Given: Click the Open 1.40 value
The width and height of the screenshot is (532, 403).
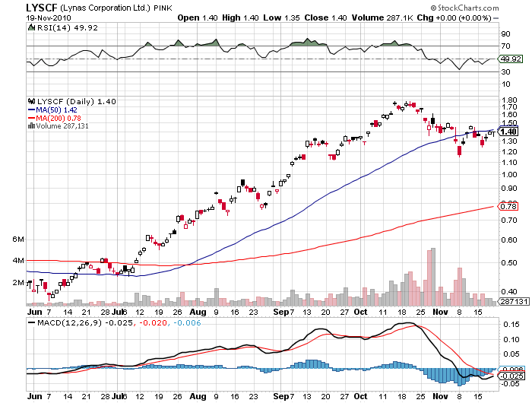Looking at the screenshot, I should coord(198,17).
